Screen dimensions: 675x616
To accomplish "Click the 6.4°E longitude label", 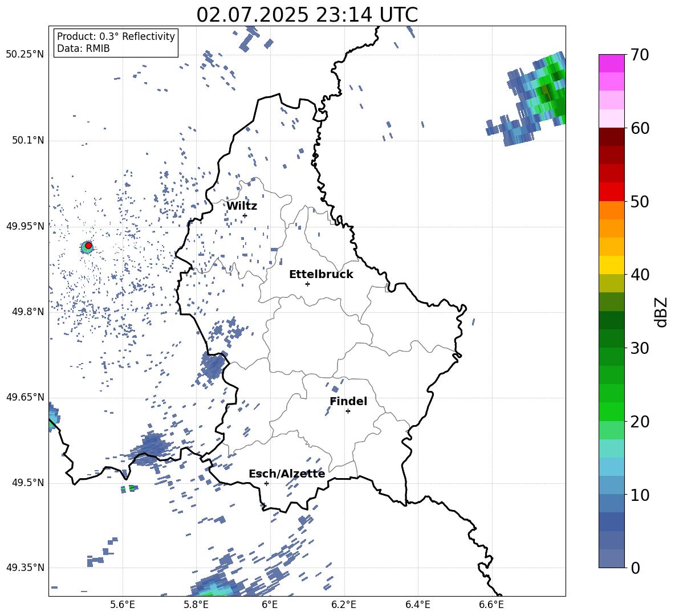I will (417, 605).
